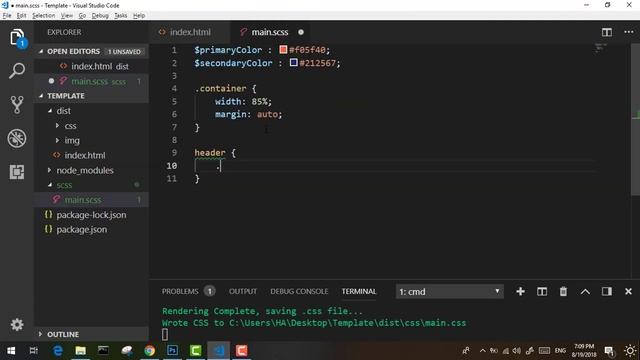Open the Source Control view
640x360 pixels.
[x=17, y=104]
